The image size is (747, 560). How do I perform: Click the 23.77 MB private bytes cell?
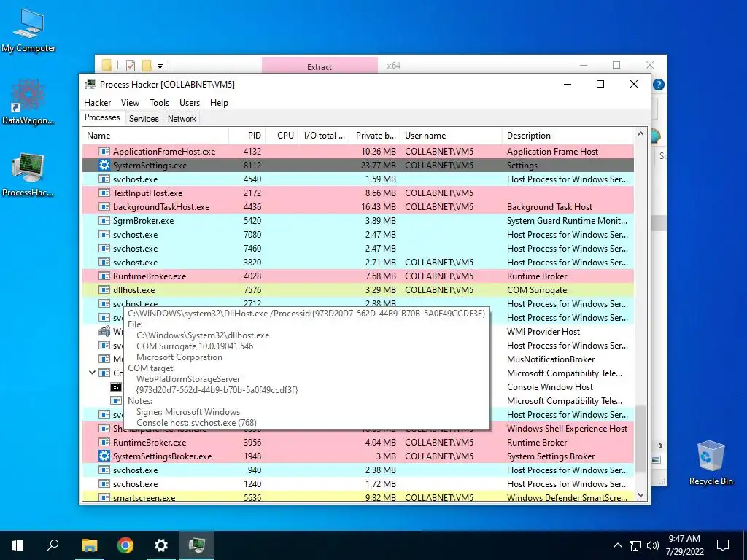point(379,166)
